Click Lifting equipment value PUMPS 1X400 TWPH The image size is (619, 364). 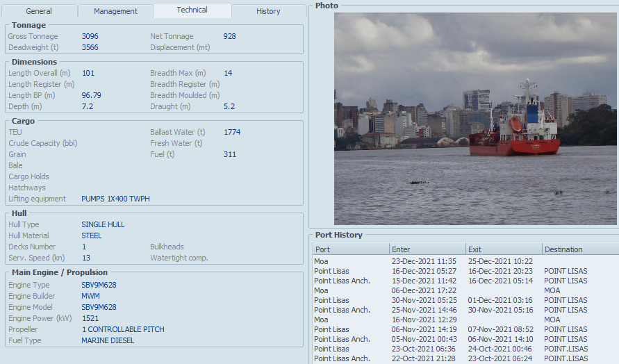[115, 199]
